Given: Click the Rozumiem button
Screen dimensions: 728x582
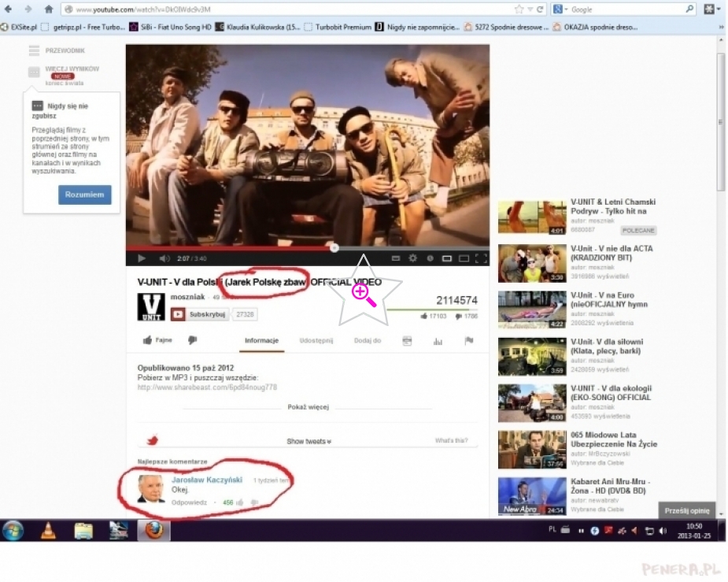Looking at the screenshot, I should tap(84, 195).
